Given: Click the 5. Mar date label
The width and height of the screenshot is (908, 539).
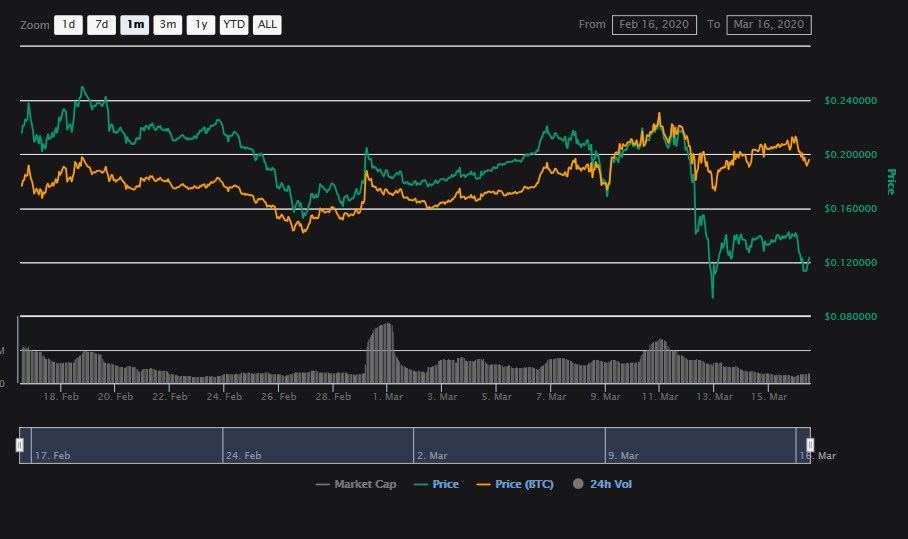Looking at the screenshot, I should pos(496,397).
